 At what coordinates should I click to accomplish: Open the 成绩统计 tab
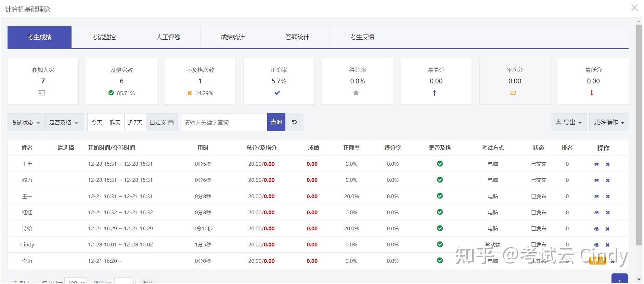pos(233,37)
